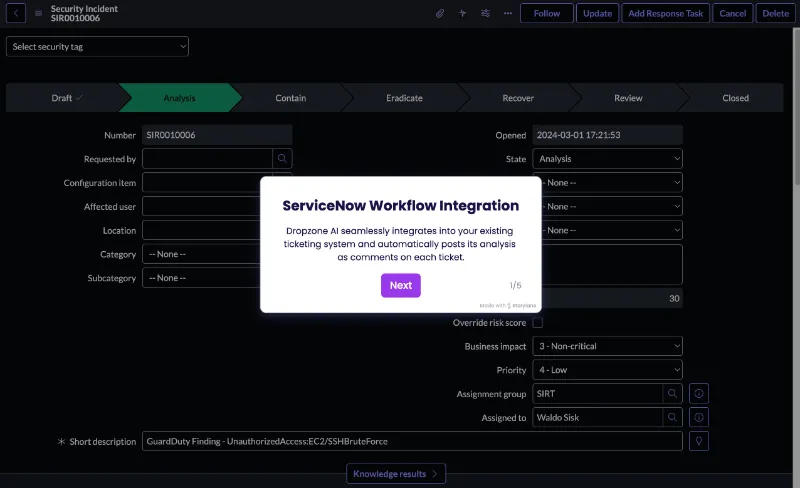Select the Review stage

(628, 98)
